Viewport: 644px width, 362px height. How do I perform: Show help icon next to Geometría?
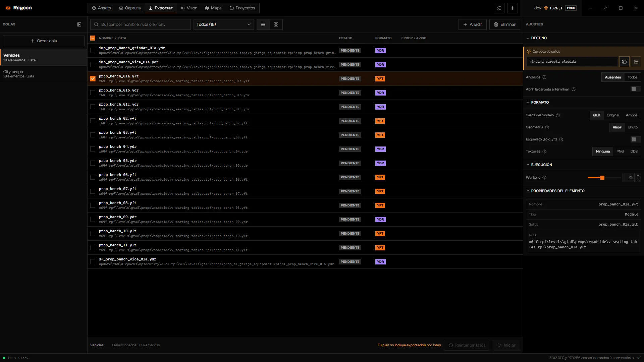(x=547, y=127)
